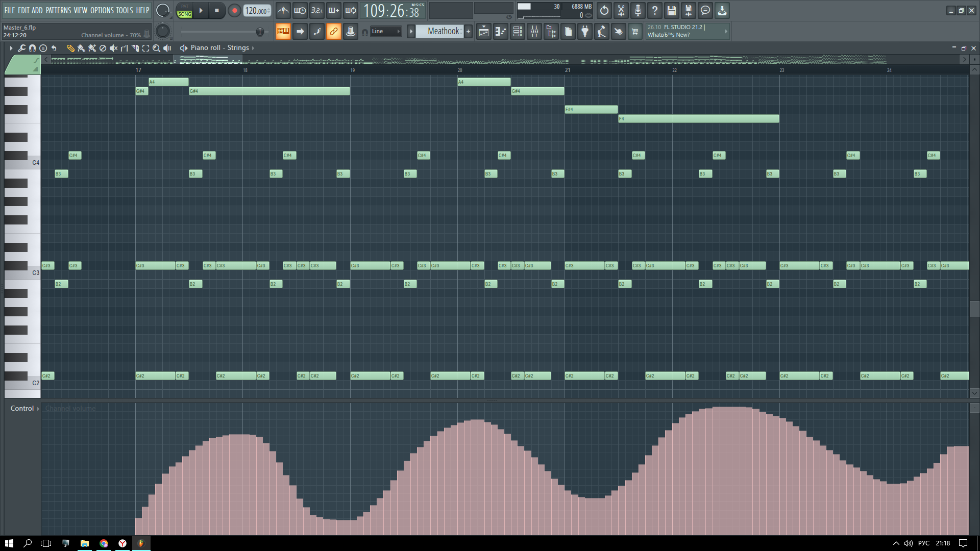Open the plugin picker plug icon

click(x=585, y=32)
